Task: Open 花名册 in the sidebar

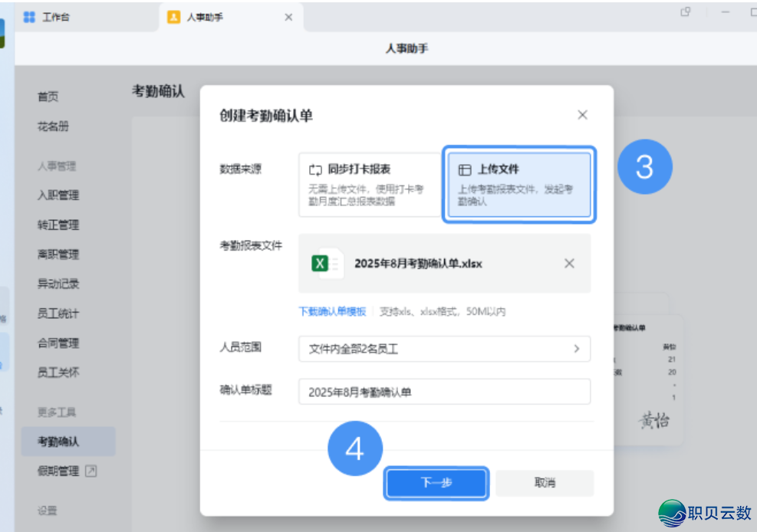Action: point(53,126)
